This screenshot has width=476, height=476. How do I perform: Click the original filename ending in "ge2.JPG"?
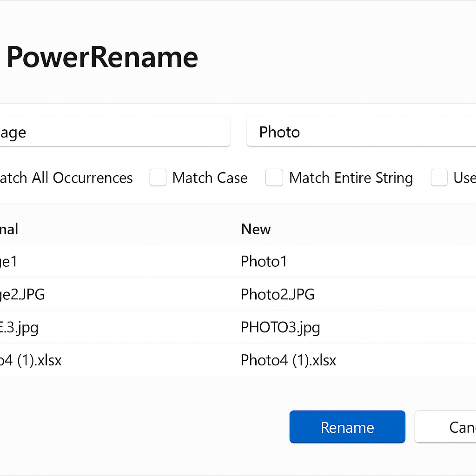22,294
